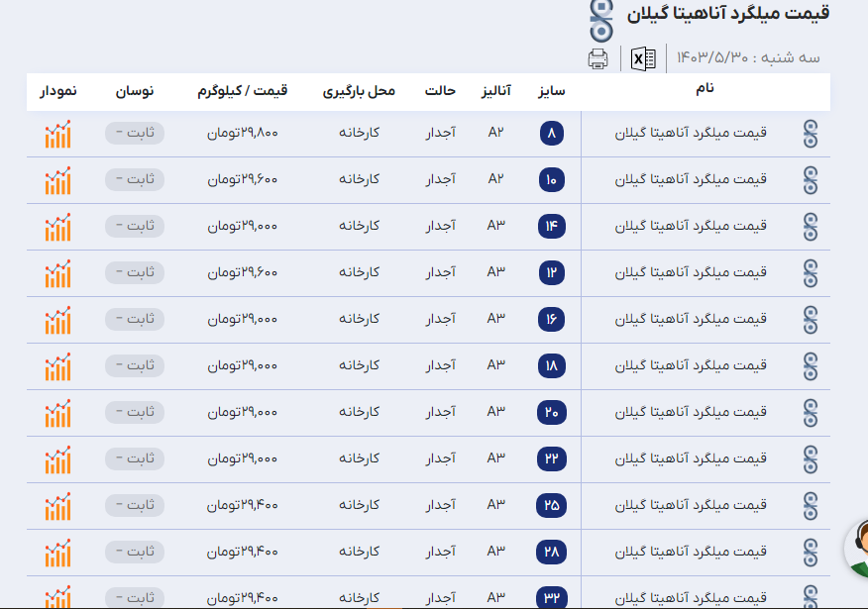This screenshot has width=868, height=609.
Task: Open the support chat avatar
Action: click(858, 546)
